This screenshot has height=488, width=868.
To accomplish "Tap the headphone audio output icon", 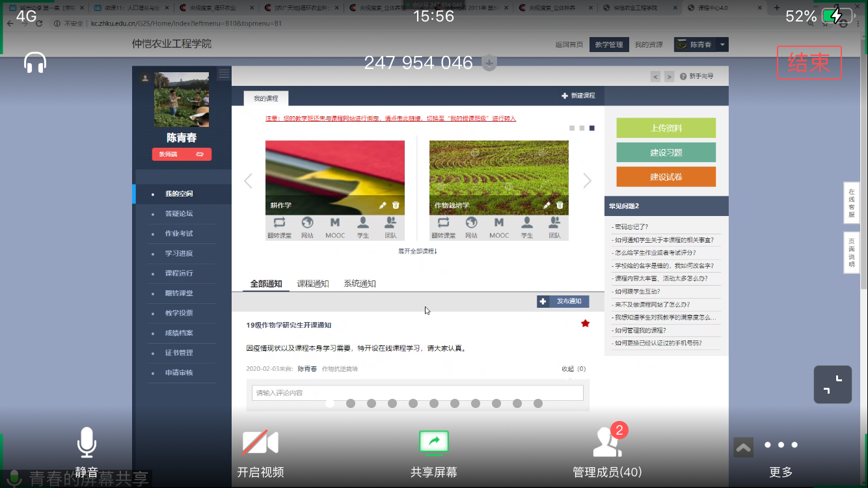I will tap(35, 62).
